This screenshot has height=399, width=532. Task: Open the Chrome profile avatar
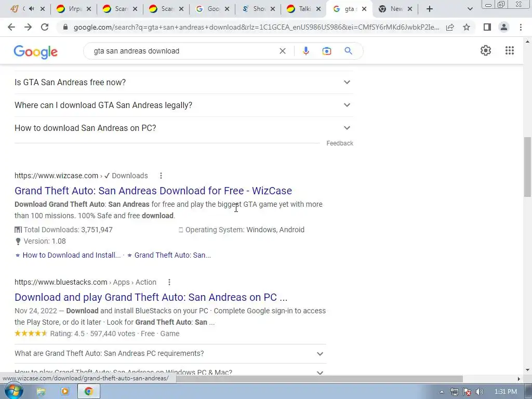pos(504,27)
